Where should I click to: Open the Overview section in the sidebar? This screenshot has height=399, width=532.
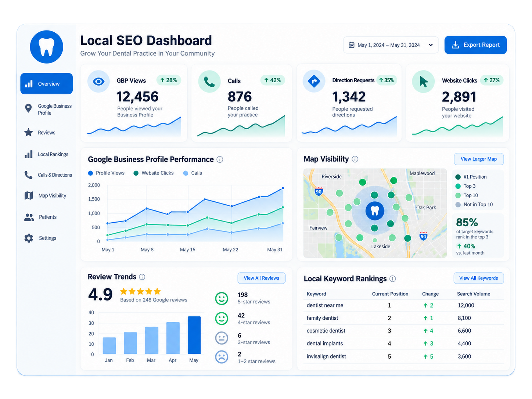pyautogui.click(x=47, y=84)
